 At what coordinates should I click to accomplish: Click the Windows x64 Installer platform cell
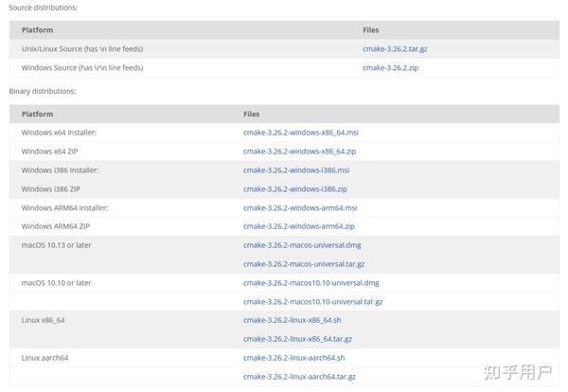(59, 133)
